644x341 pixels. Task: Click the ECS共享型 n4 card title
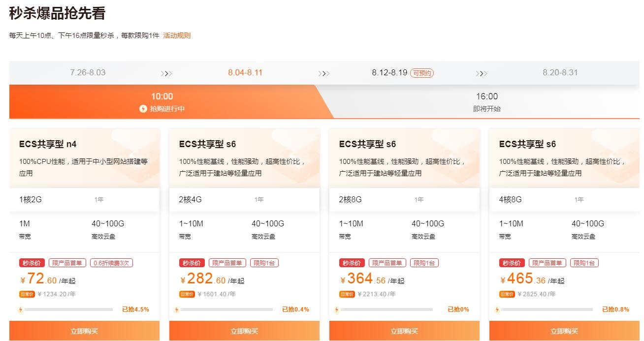click(48, 144)
